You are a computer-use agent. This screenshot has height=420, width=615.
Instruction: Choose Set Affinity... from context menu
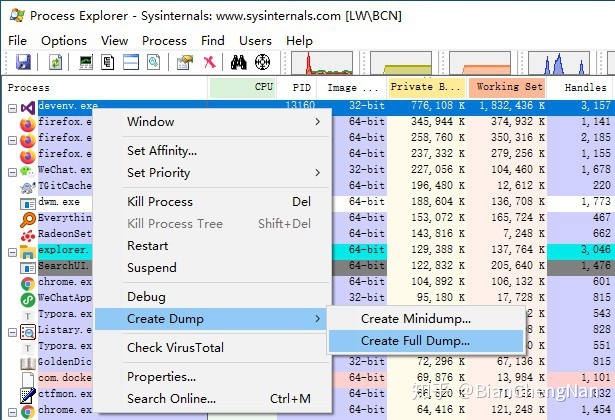pos(212,151)
